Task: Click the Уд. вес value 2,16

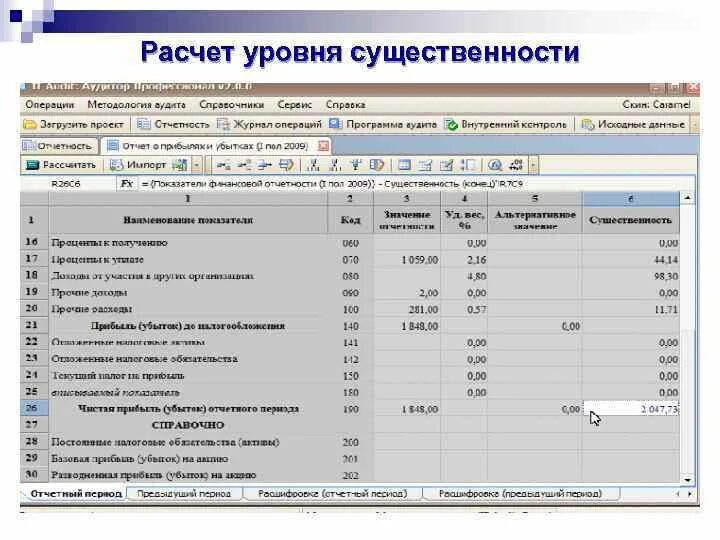Action: (476, 260)
